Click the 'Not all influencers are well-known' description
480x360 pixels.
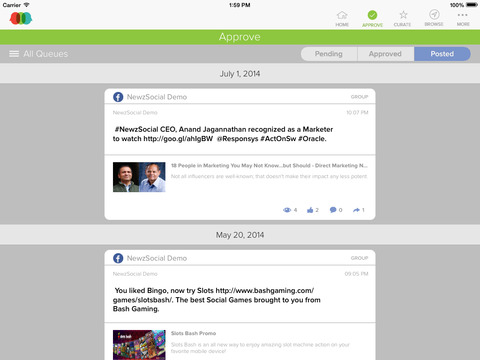tap(269, 176)
